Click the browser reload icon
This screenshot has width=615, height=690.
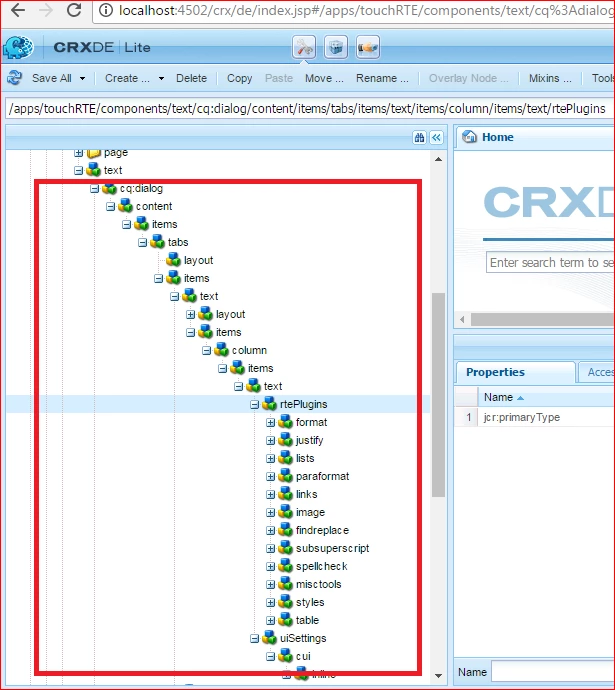tap(73, 10)
